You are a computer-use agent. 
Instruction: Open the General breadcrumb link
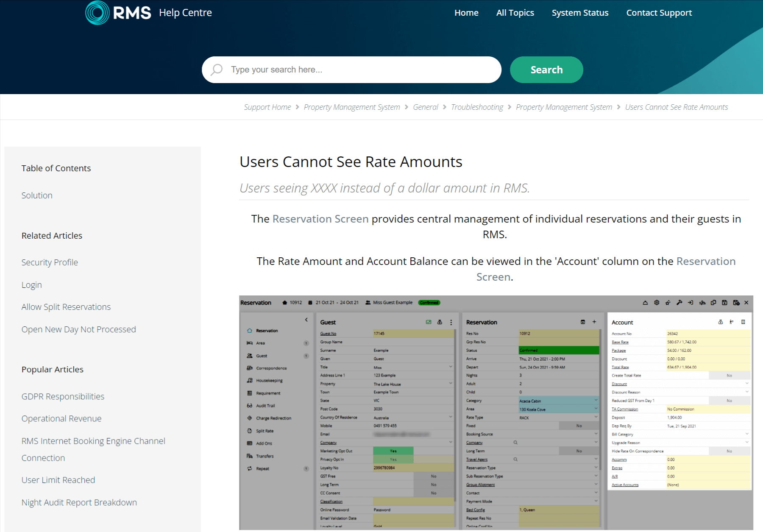426,107
